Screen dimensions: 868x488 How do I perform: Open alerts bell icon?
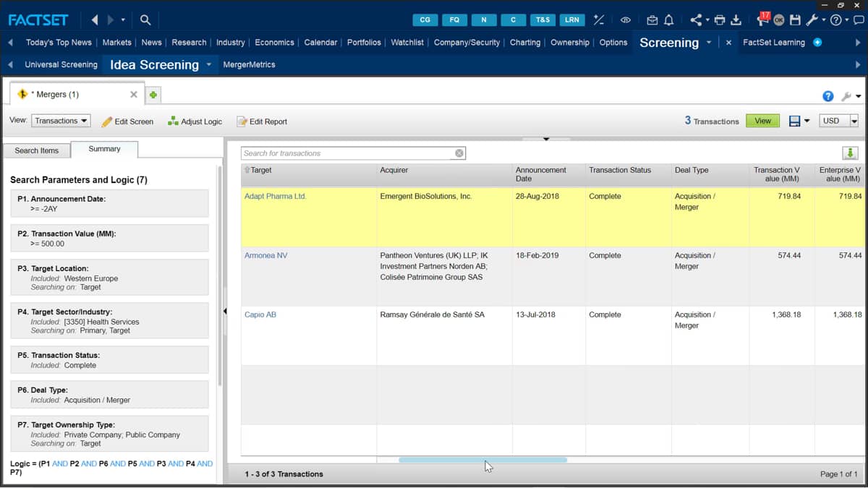click(x=669, y=20)
